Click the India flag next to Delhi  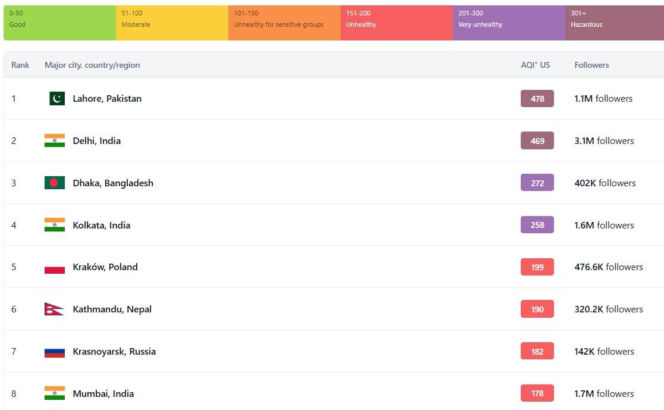click(x=54, y=141)
